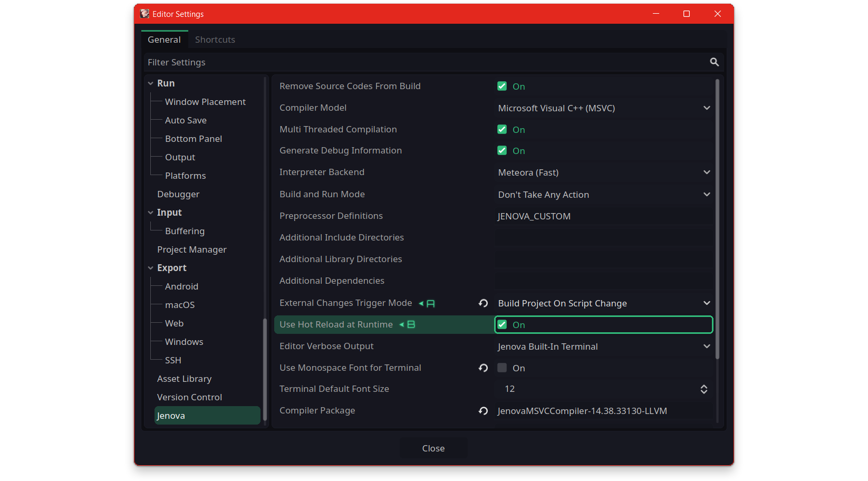Turn off Use Hot Reload at Runtime
Viewport: 868px width, 481px height.
[x=502, y=325]
